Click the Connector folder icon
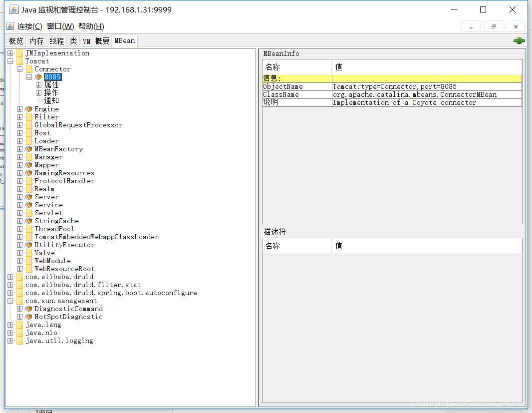The width and height of the screenshot is (532, 413). [x=29, y=69]
